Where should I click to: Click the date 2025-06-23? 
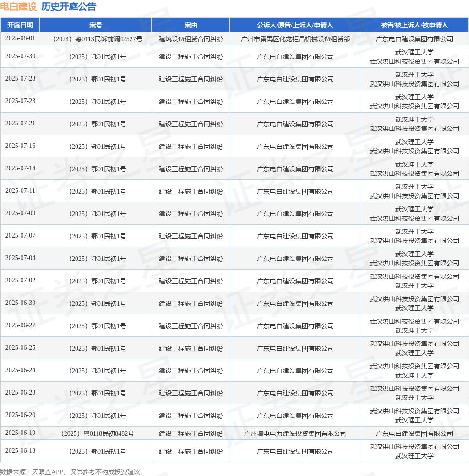coord(20,393)
